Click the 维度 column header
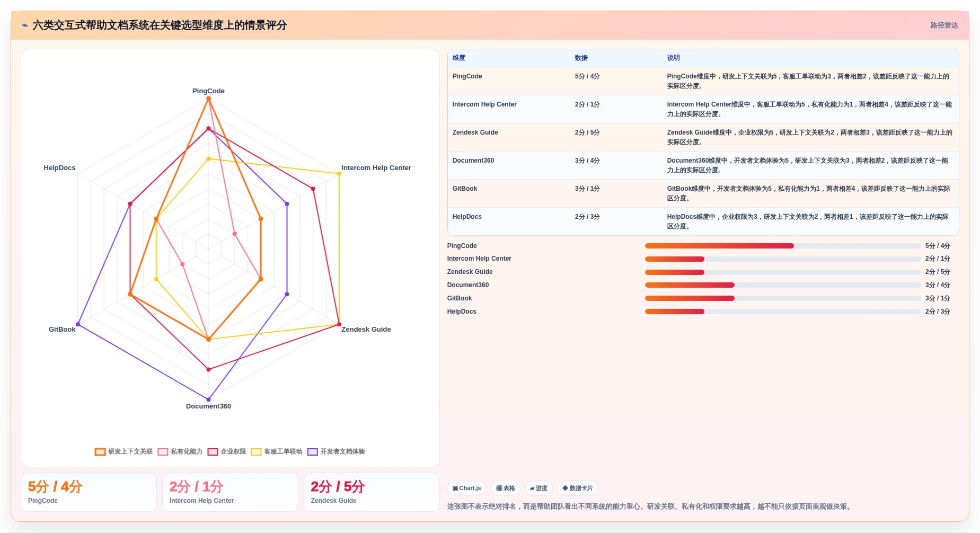Image resolution: width=980 pixels, height=533 pixels. point(459,58)
